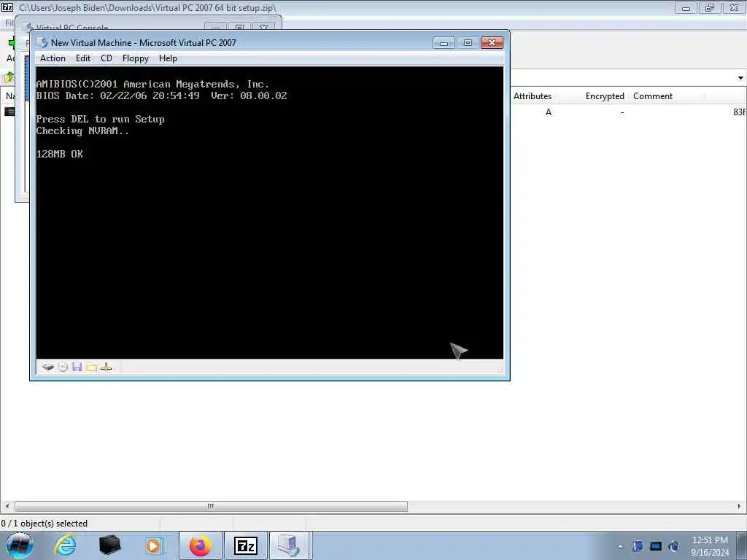Click the flag Action Center tray icon
The image size is (747, 560).
tap(638, 546)
